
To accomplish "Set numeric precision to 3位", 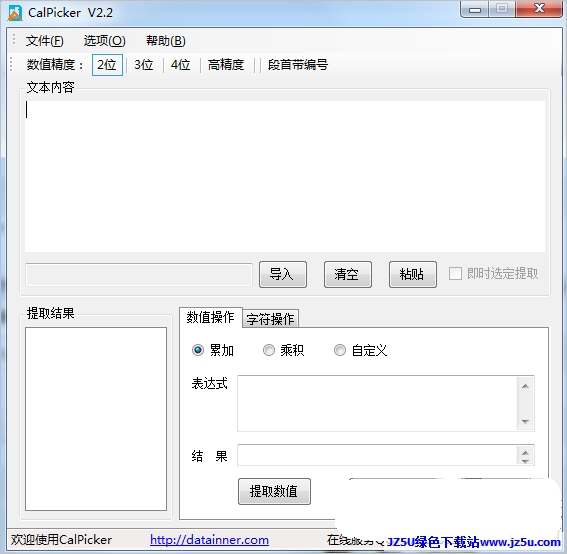I will [144, 65].
